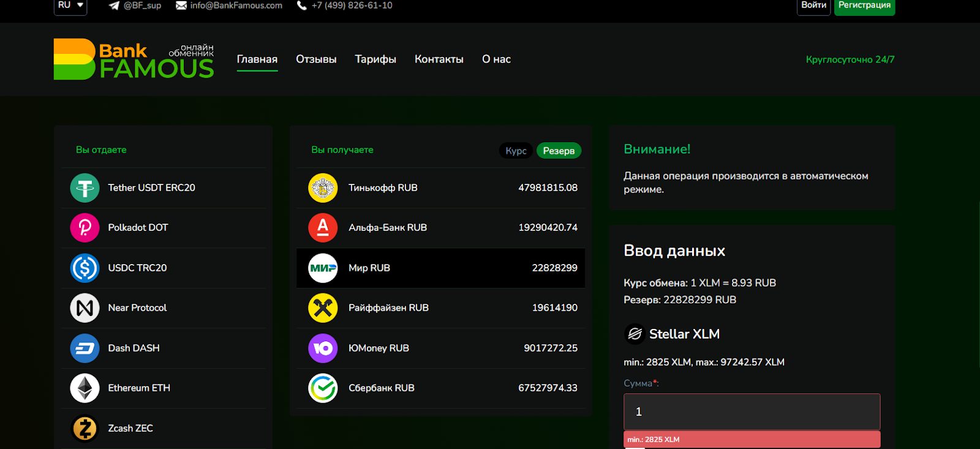Image resolution: width=980 pixels, height=449 pixels.
Task: Click the Ethereum ETH icon
Action: 85,388
